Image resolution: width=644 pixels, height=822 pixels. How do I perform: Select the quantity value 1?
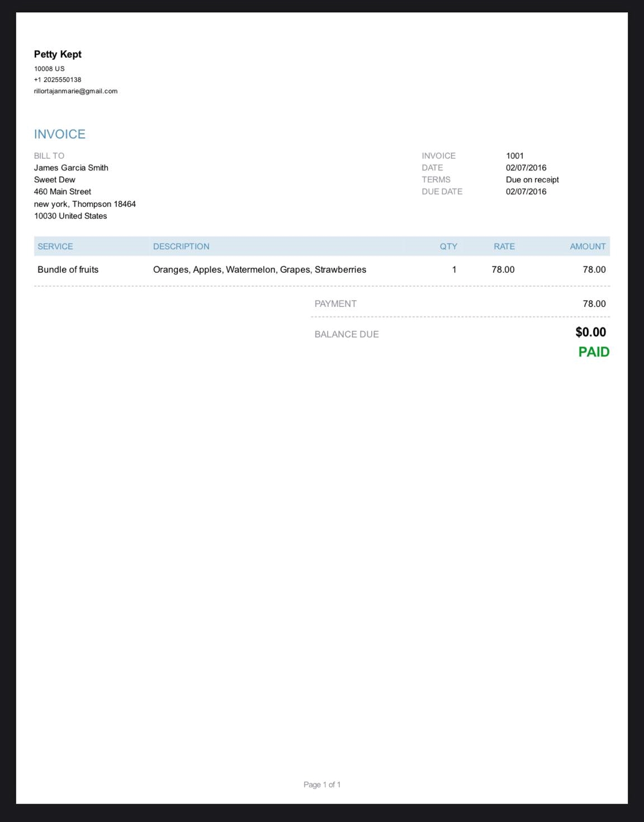tap(454, 269)
